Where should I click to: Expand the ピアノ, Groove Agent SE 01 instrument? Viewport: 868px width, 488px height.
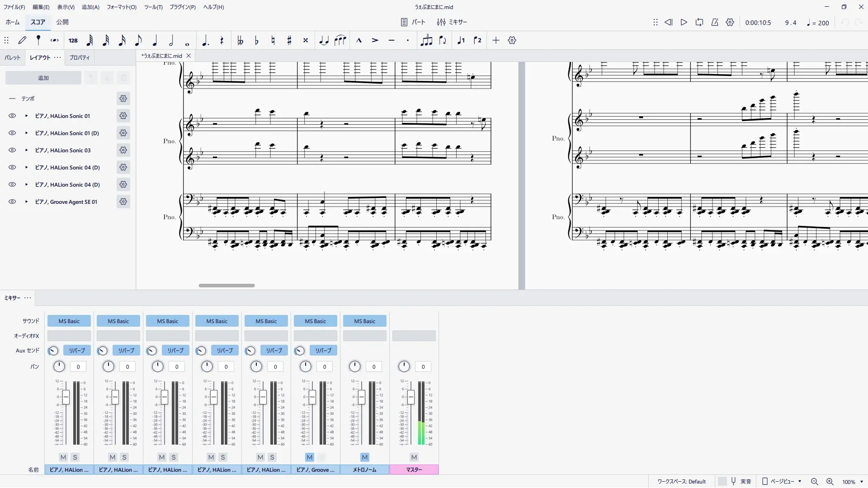[x=26, y=202]
